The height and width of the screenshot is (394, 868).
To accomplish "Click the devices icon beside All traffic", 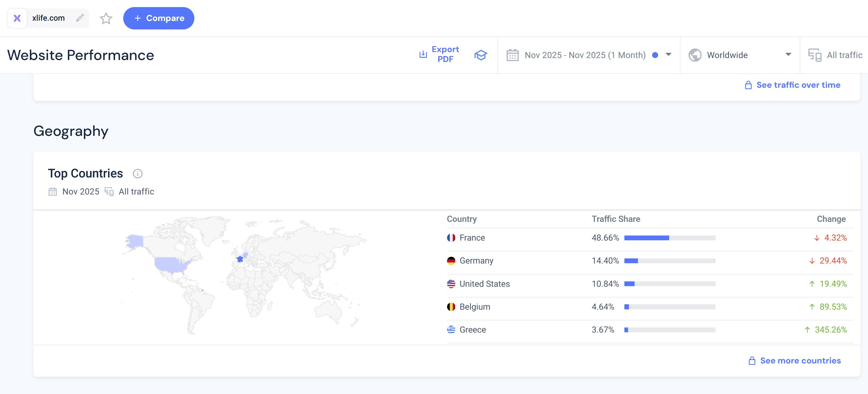I will 814,55.
